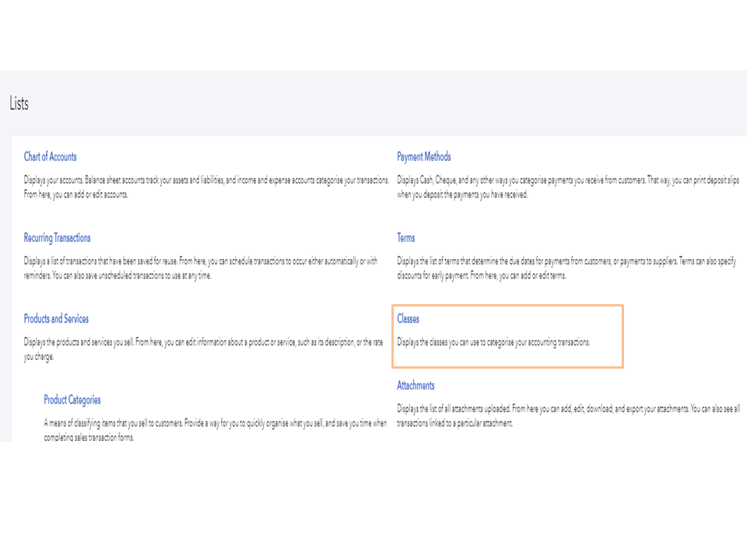
Task: Open the Chart of Accounts list
Action: click(x=50, y=157)
